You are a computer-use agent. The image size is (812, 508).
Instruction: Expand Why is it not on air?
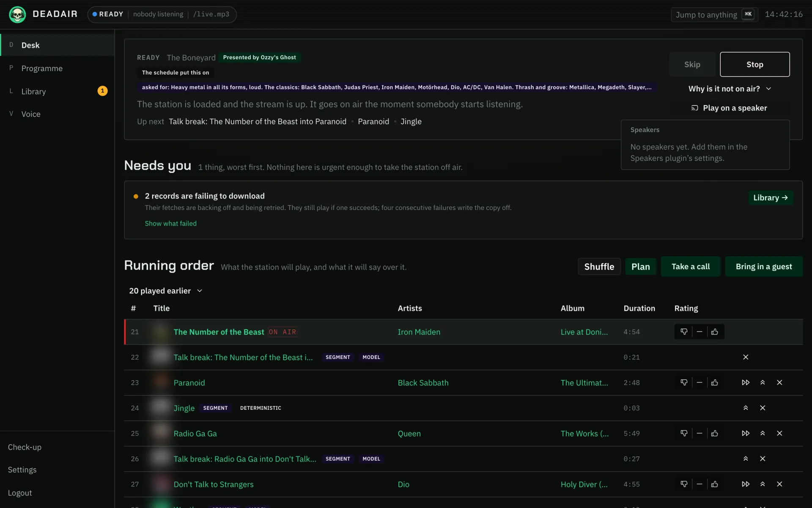coord(730,89)
